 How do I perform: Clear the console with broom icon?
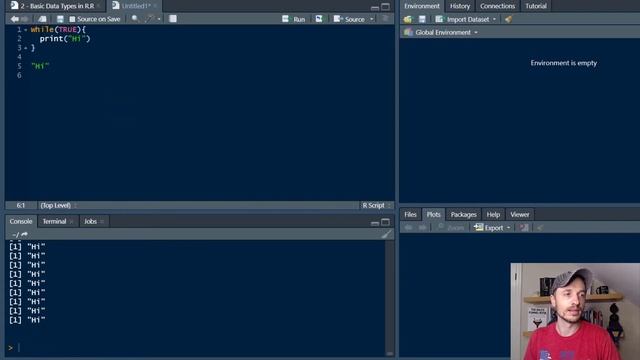coord(386,234)
